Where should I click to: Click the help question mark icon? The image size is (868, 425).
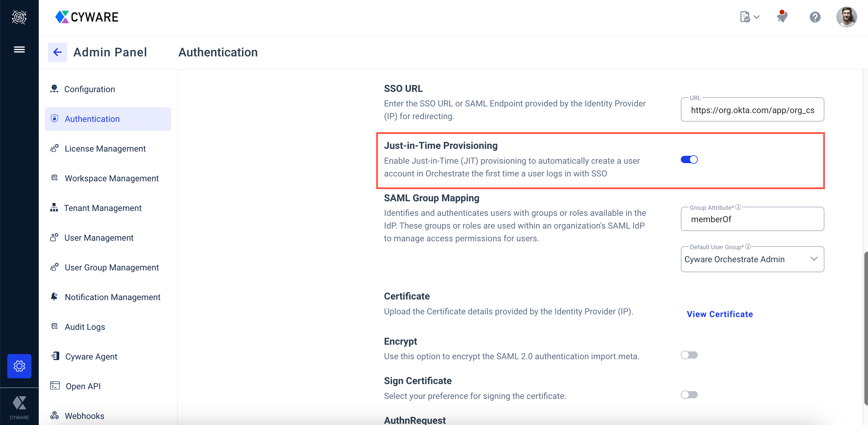coord(814,17)
